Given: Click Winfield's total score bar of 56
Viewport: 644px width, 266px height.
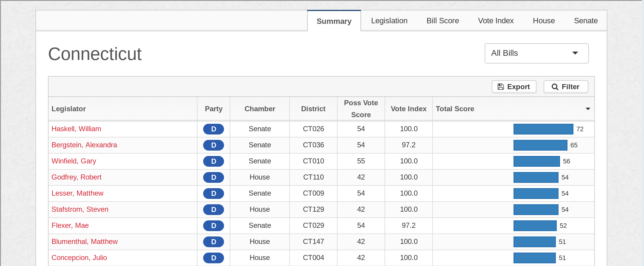Looking at the screenshot, I should pos(537,161).
